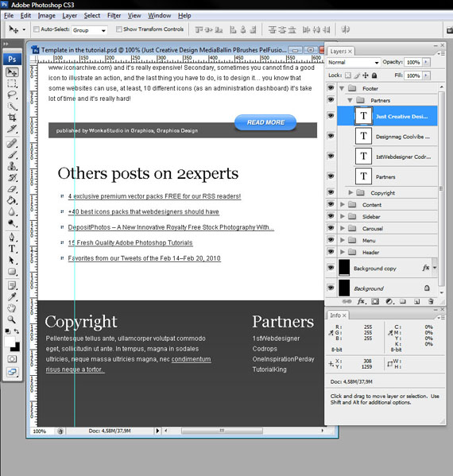Click the zoom percentage field showing 100%
Image resolution: width=453 pixels, height=476 pixels.
coord(40,431)
